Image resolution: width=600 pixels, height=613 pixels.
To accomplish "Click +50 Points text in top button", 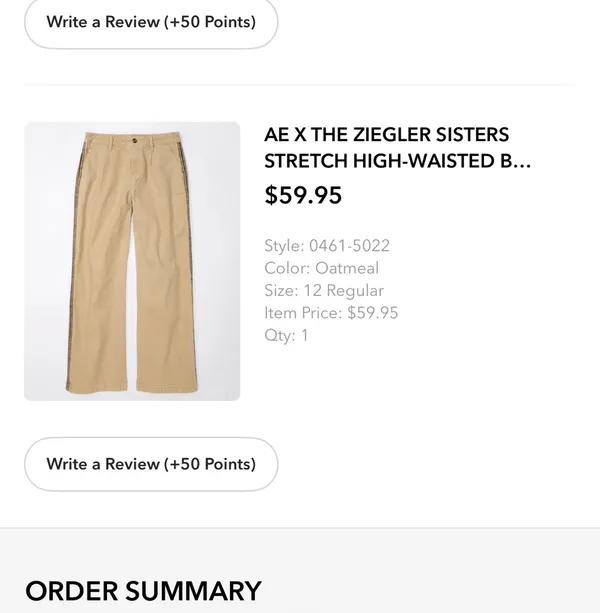I will pos(210,22).
